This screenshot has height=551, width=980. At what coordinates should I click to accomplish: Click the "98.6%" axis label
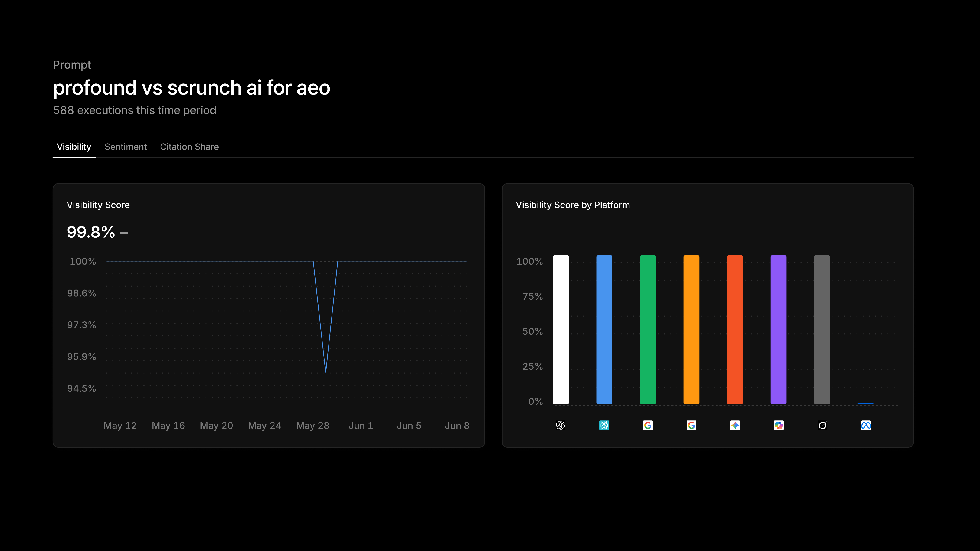point(82,293)
